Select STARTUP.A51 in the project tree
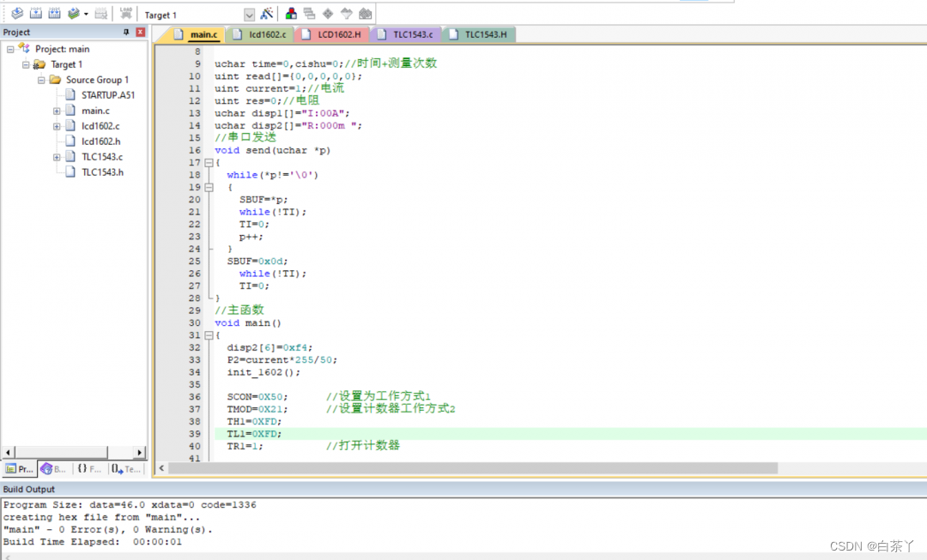Image resolution: width=927 pixels, height=560 pixels. tap(107, 95)
